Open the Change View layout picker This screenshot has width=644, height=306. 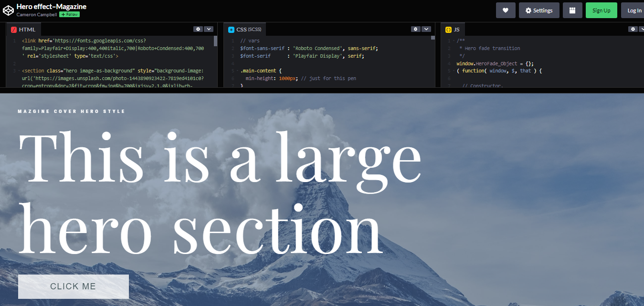click(x=572, y=10)
